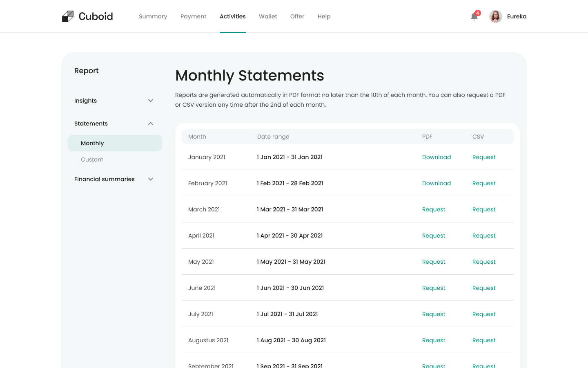Screen dimensions: 588x368
Task: Download the February 2021 PDF statement
Action: [x=437, y=183]
